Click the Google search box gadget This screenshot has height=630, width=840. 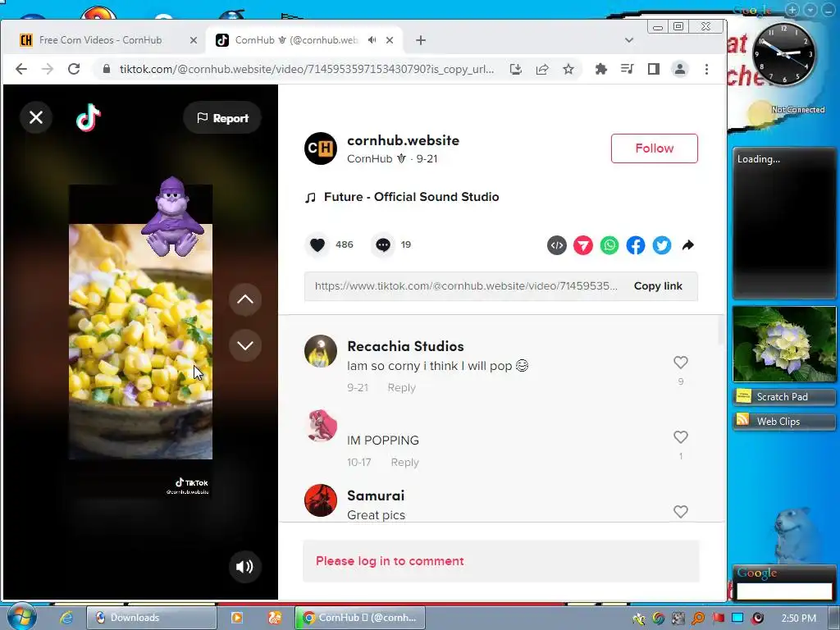pos(784,591)
